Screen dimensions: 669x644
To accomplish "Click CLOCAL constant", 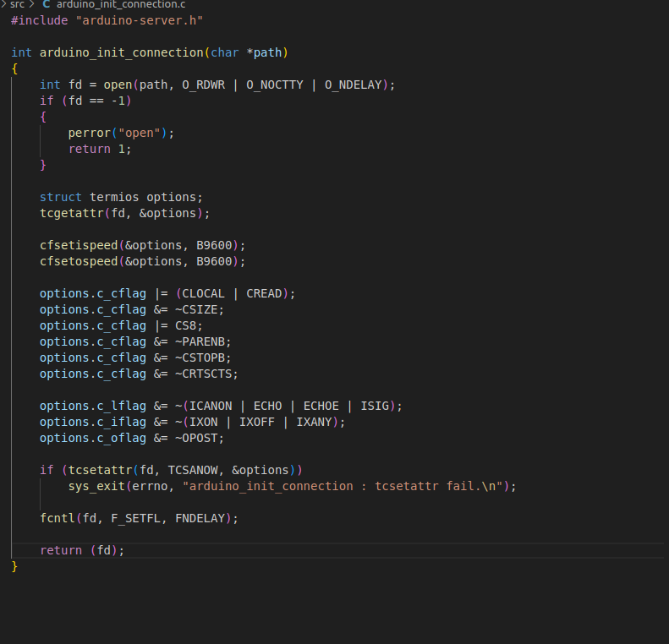I will (204, 293).
